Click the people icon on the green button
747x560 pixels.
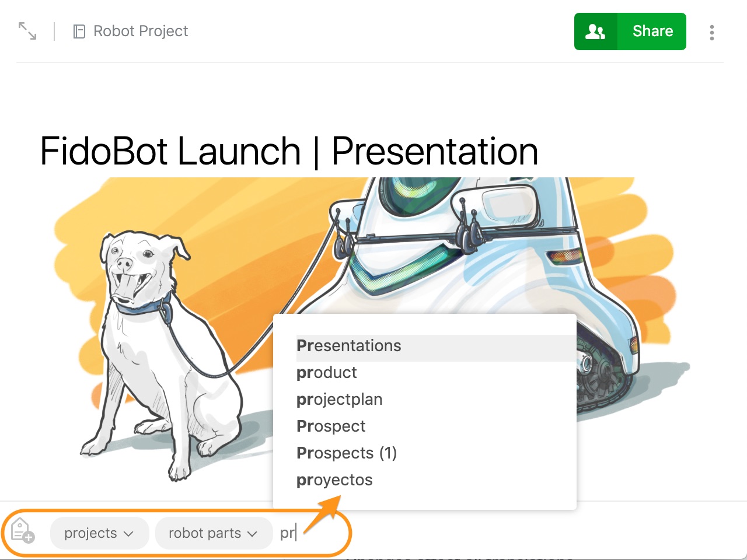click(x=595, y=32)
